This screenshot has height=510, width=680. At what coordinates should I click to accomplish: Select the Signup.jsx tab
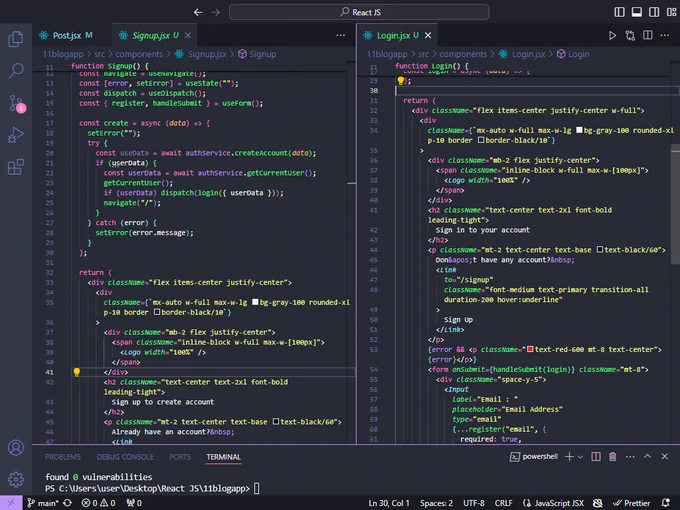pos(151,35)
